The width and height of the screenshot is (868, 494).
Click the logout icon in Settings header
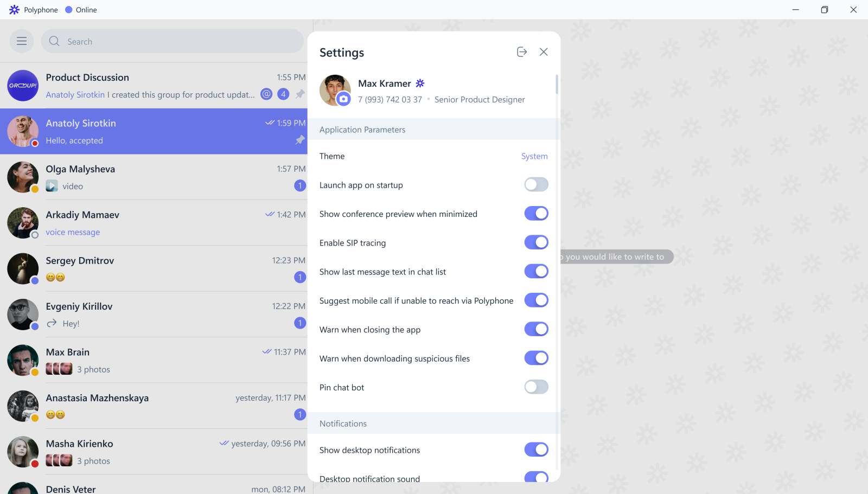(522, 52)
